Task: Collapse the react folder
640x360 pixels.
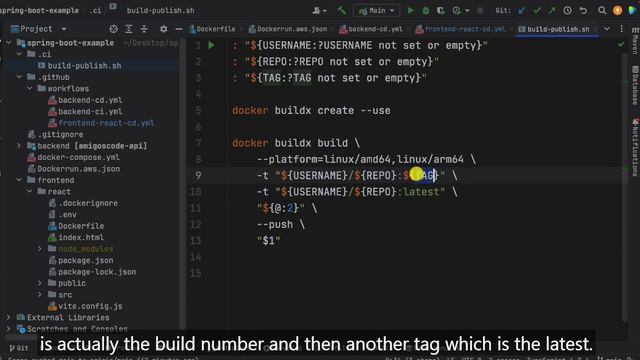Action: tap(30, 191)
